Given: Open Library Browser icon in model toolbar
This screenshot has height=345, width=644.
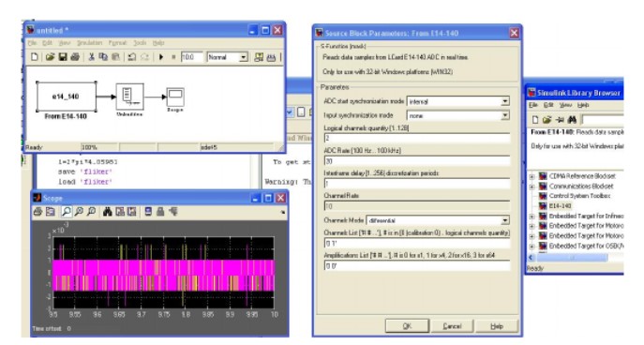Looking at the screenshot, I should 259,57.
